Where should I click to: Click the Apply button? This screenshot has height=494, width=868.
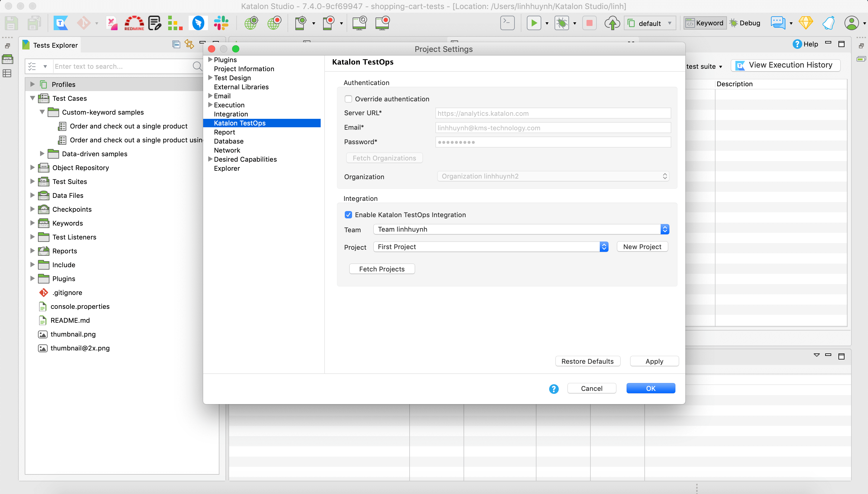[654, 361]
